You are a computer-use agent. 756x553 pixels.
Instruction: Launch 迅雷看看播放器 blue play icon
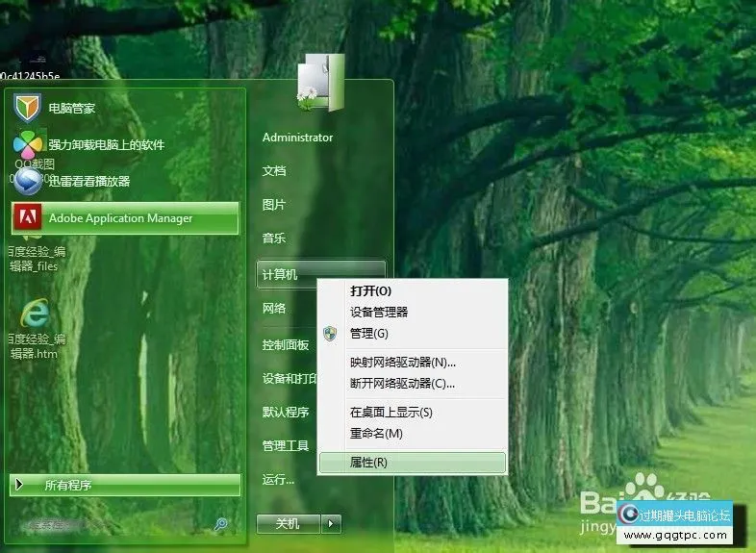coord(28,181)
